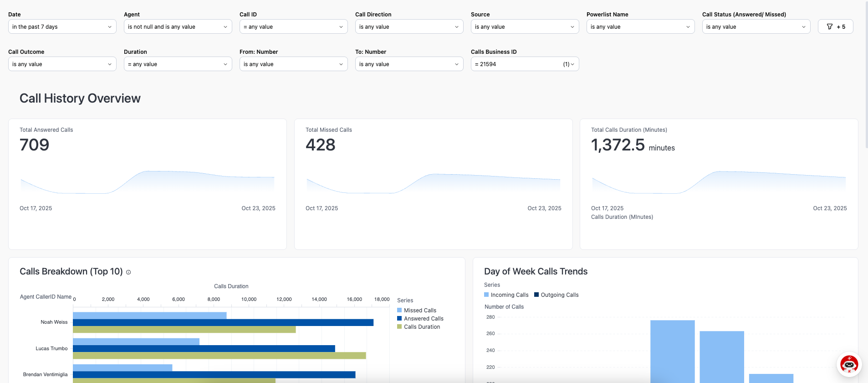Image resolution: width=868 pixels, height=383 pixels.
Task: Click the Total Answered Calls value 709
Action: click(35, 145)
